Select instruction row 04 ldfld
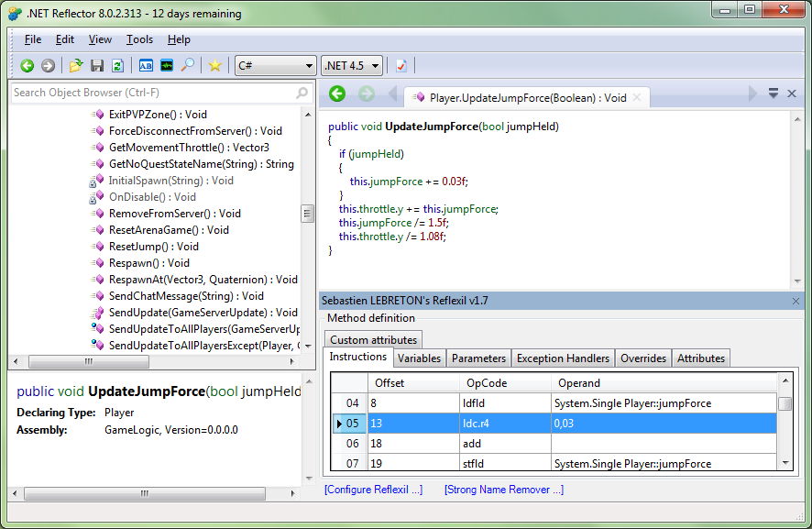The height and width of the screenshot is (529, 812). [x=554, y=403]
